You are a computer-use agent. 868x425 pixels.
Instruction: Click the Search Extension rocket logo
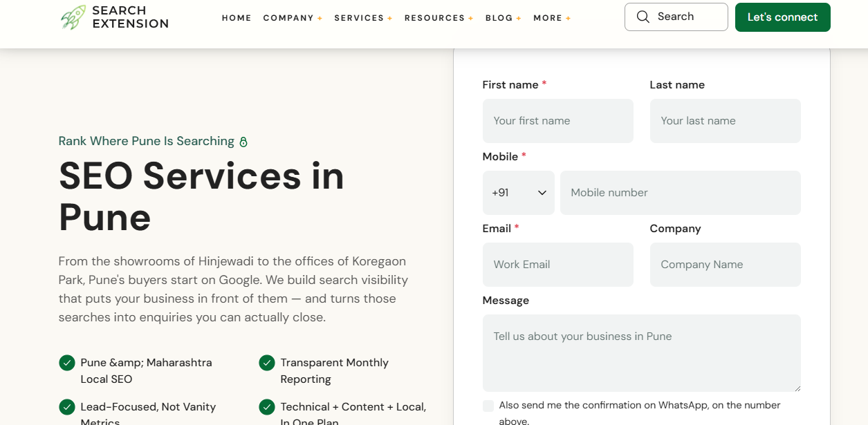pyautogui.click(x=73, y=17)
